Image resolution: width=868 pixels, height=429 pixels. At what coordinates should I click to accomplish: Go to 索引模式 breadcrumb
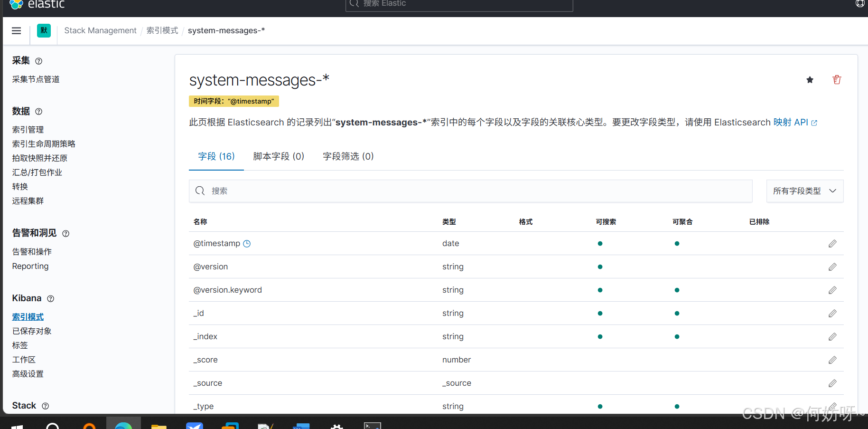click(162, 31)
